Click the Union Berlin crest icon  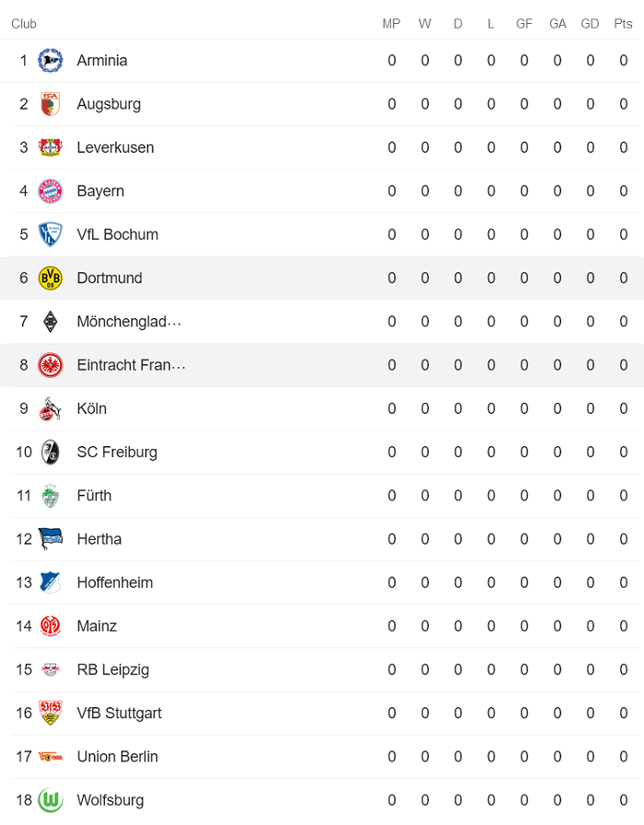click(x=51, y=756)
